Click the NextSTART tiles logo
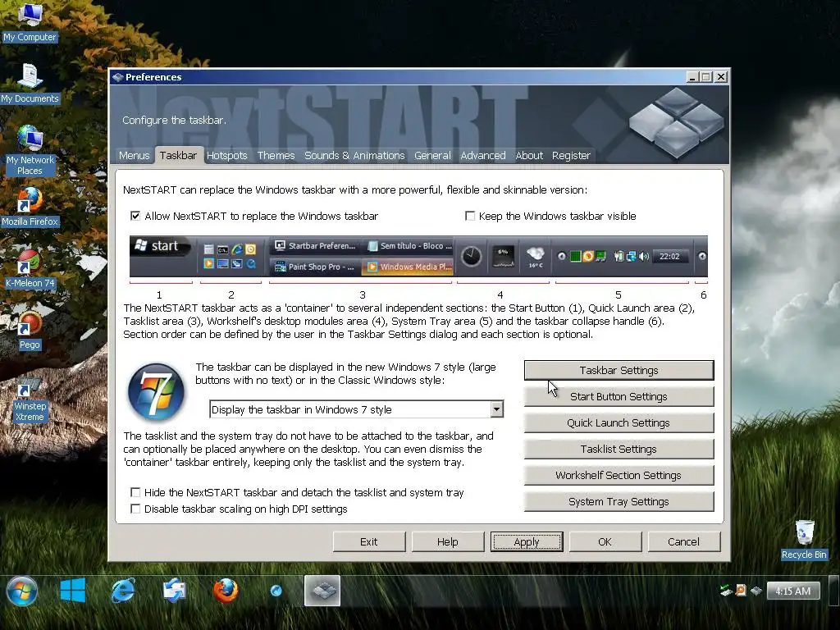Viewport: 840px width, 630px height. coord(677,122)
